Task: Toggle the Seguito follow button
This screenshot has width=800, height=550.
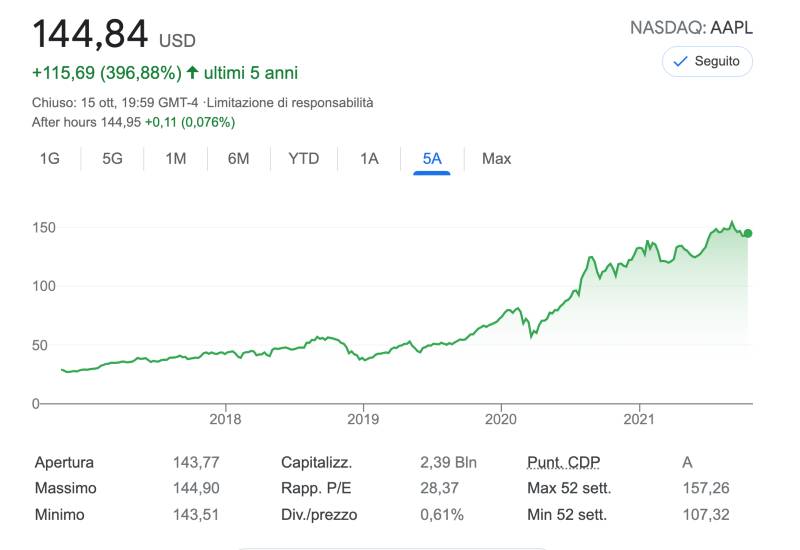Action: pyautogui.click(x=707, y=61)
